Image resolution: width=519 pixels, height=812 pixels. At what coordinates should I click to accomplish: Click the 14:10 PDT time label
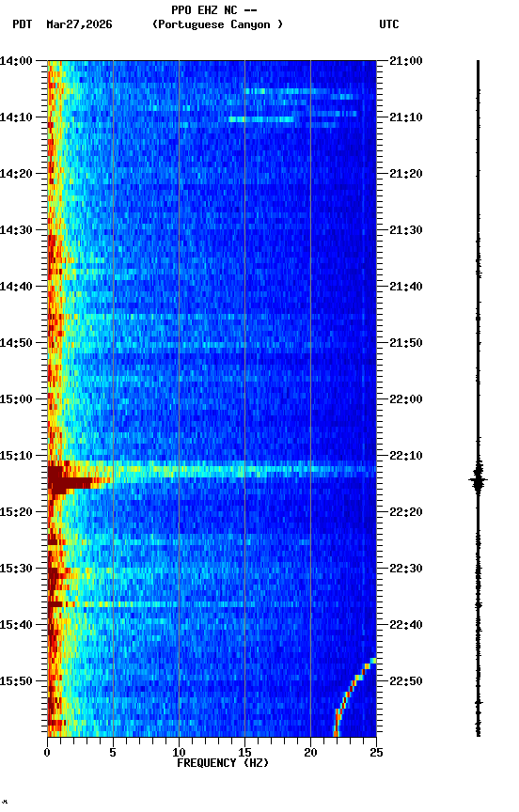coord(16,117)
